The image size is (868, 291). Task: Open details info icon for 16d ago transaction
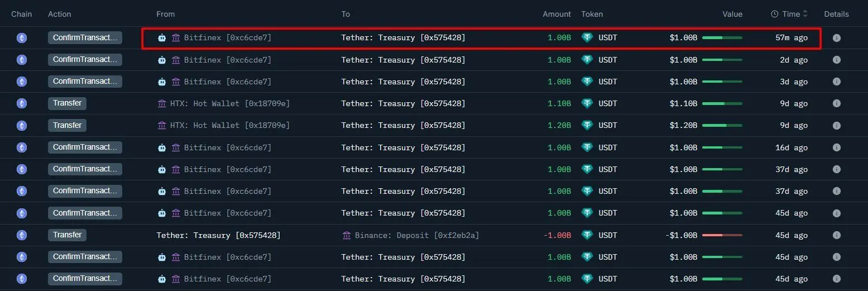tap(836, 147)
